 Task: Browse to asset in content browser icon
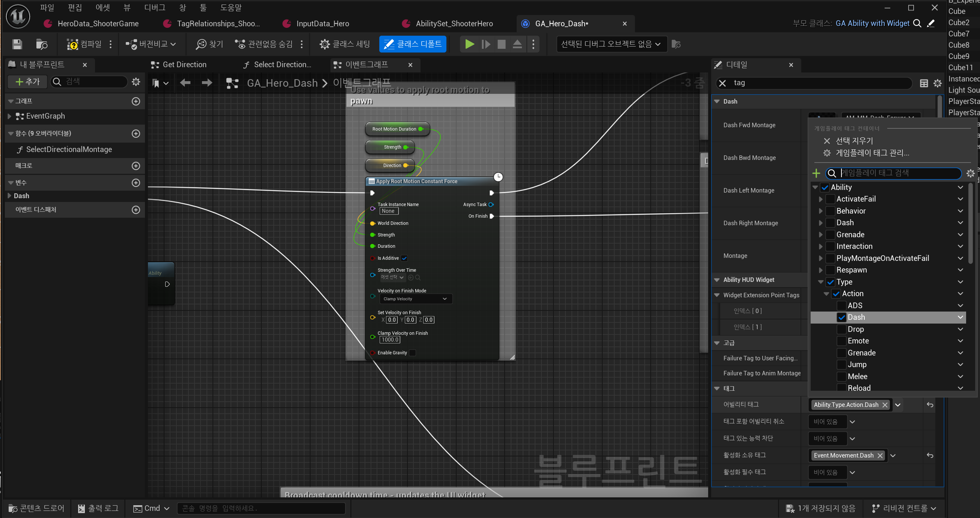click(41, 44)
